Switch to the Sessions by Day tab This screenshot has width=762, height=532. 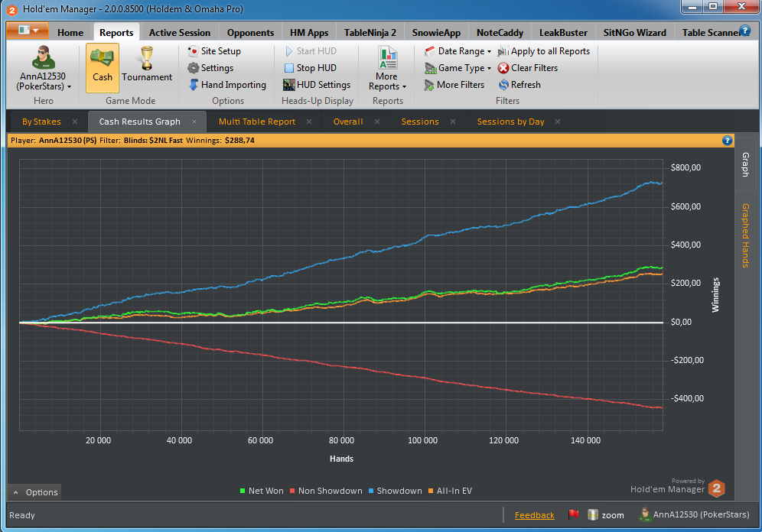[510, 122]
